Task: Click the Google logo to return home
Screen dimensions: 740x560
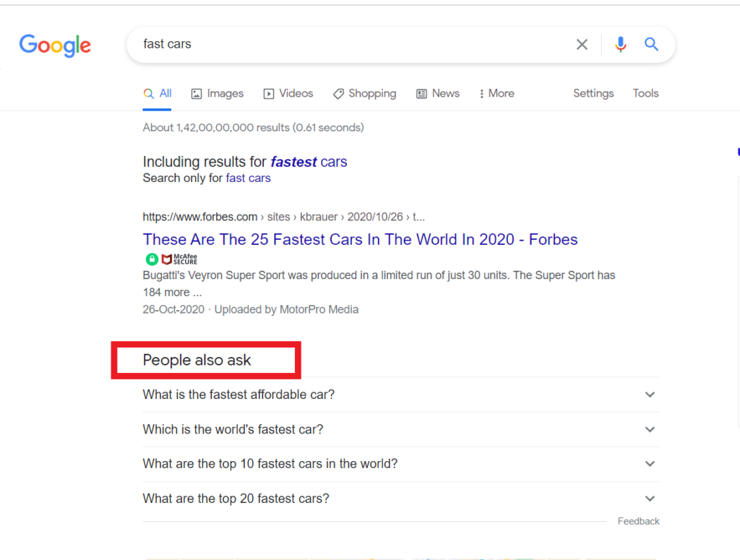Action: (55, 46)
